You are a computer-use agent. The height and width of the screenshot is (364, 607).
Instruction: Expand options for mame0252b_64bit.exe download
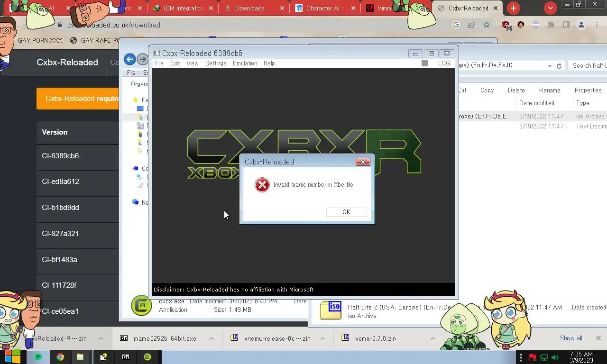coord(212,338)
